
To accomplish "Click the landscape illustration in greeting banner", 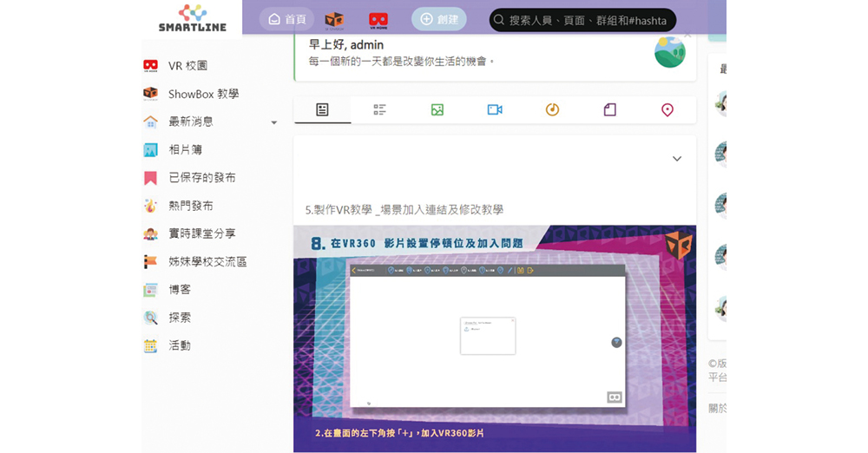I will pyautogui.click(x=670, y=53).
